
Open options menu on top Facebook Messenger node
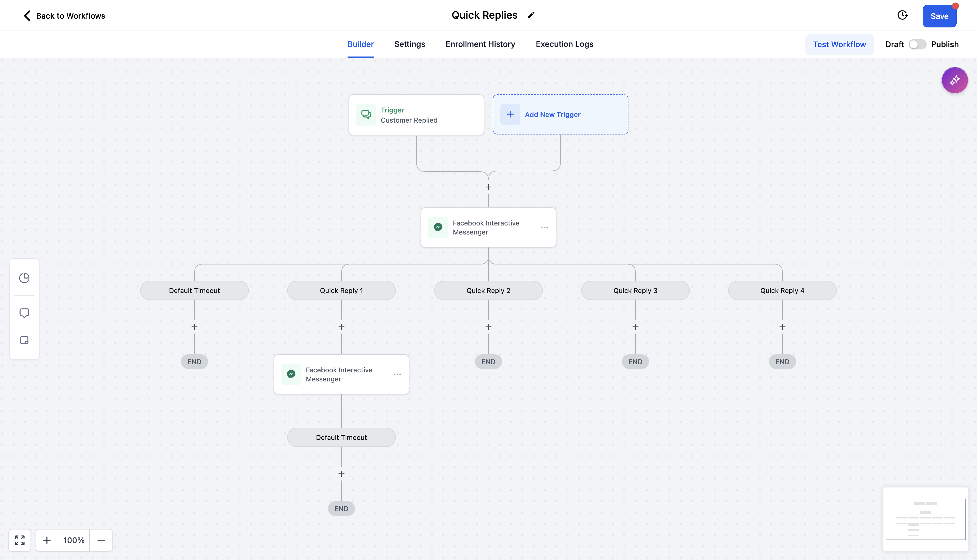pyautogui.click(x=544, y=227)
